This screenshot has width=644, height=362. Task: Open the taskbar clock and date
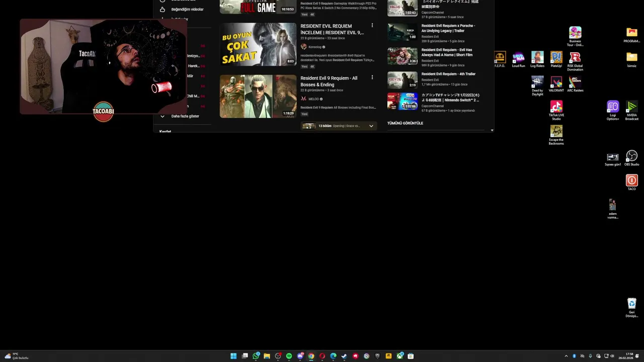click(x=626, y=356)
